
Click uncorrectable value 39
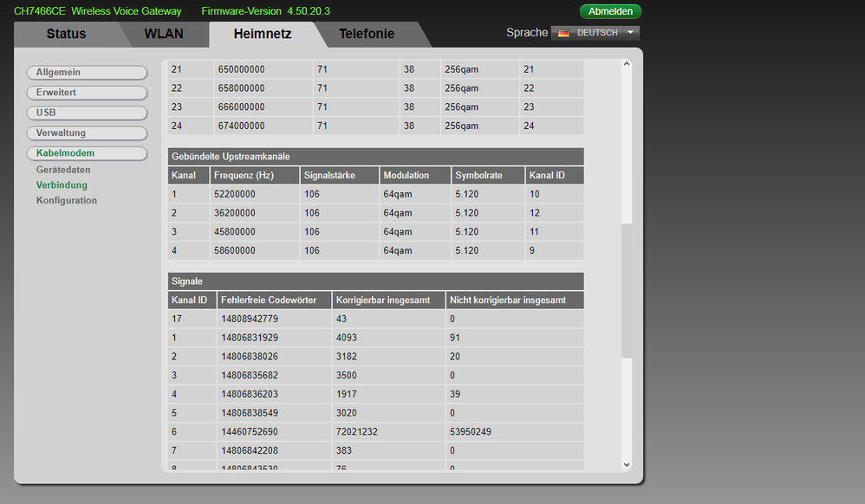[455, 394]
